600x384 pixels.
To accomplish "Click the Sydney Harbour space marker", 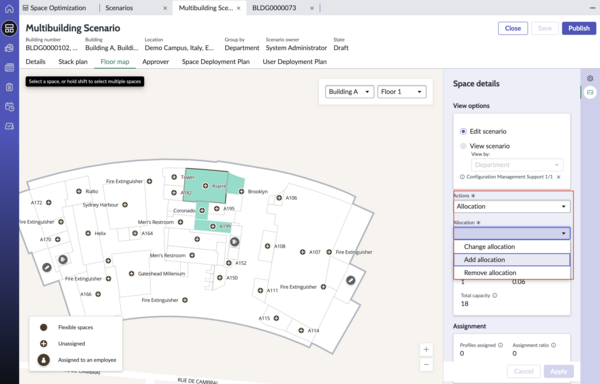I will tap(125, 205).
